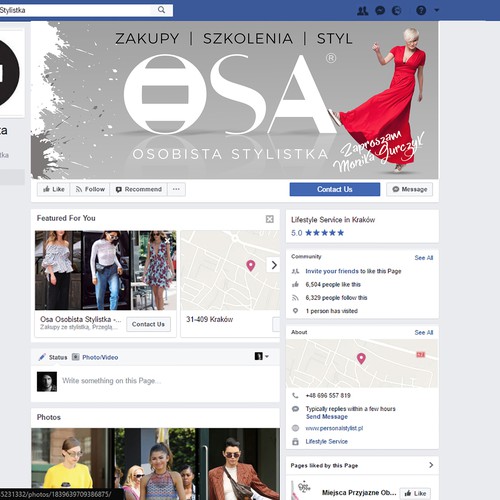This screenshot has width=500, height=500.
Task: Open the friend requests icon
Action: click(x=363, y=11)
